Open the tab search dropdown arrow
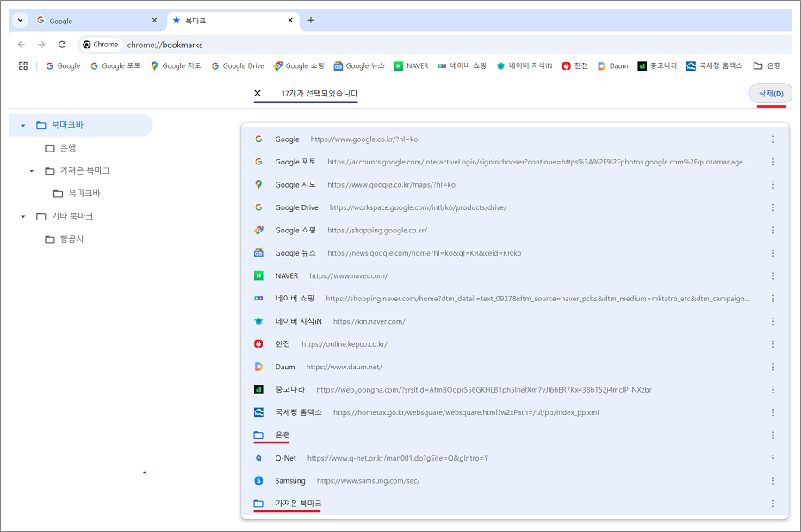801x532 pixels. (20, 21)
